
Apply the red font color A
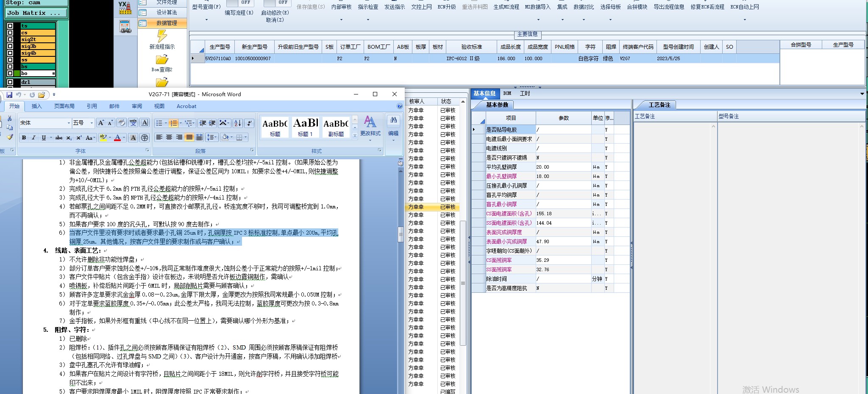[117, 138]
